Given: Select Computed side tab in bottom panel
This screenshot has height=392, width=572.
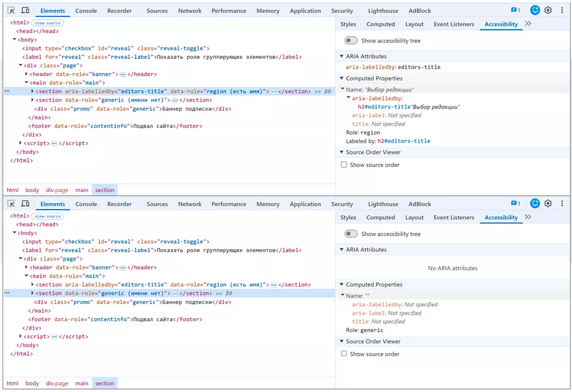Looking at the screenshot, I should point(380,218).
